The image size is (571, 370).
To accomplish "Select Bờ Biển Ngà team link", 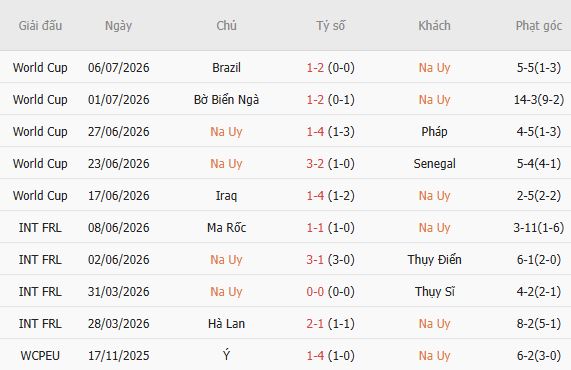I will tap(226, 100).
